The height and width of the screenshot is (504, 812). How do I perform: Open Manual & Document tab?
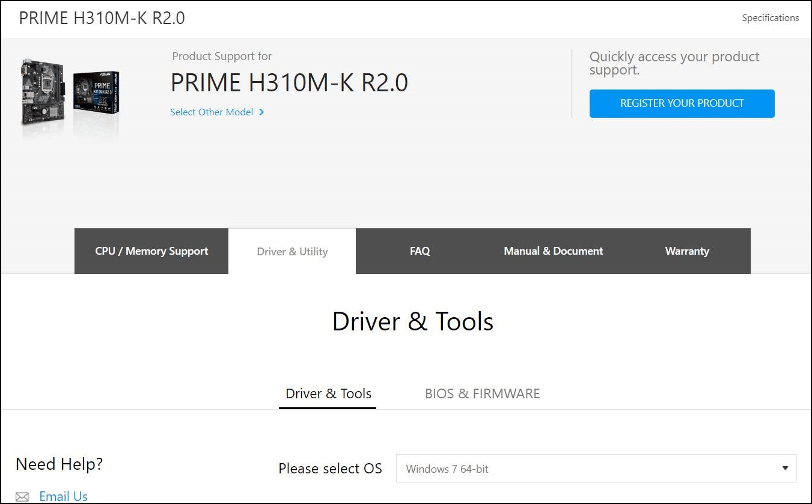tap(553, 251)
